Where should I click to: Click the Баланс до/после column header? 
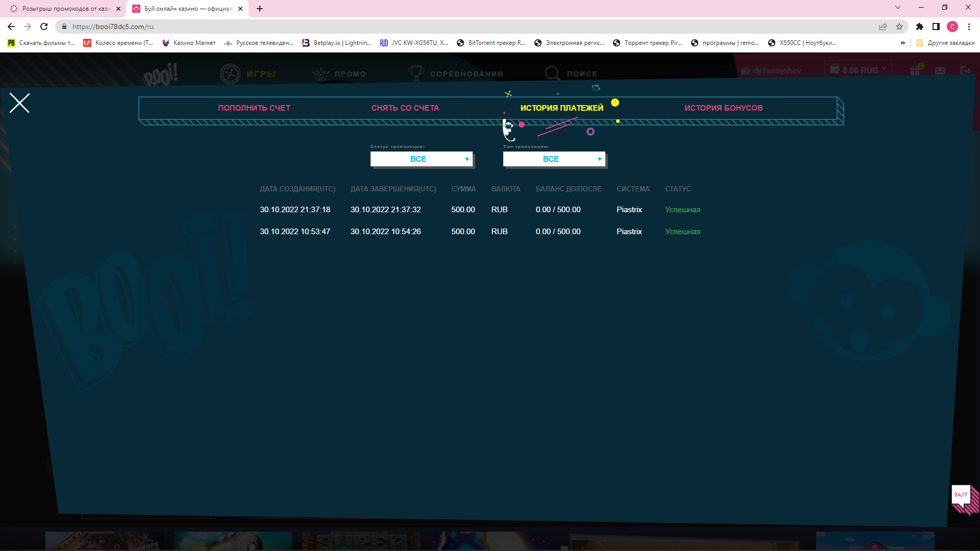(569, 189)
